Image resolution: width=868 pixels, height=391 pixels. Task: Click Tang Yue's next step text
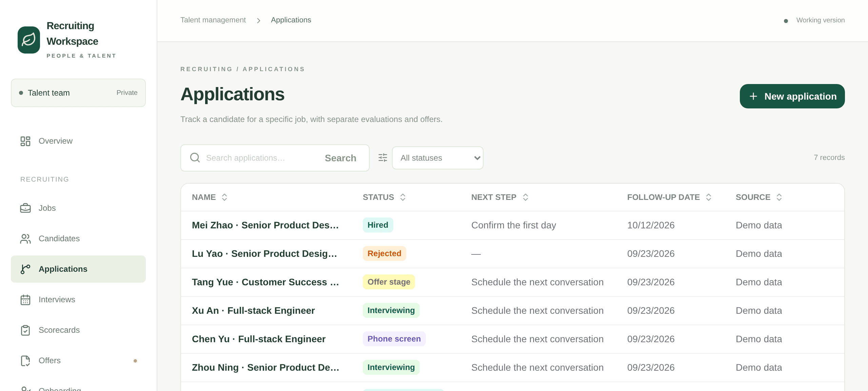(537, 282)
